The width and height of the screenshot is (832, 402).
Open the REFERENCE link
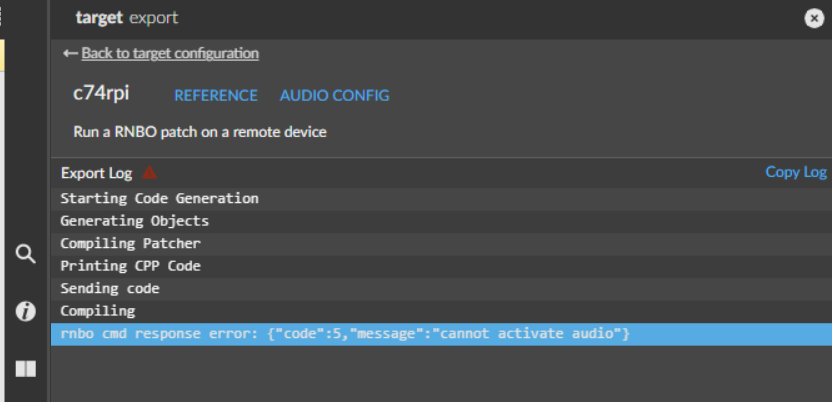pos(216,95)
